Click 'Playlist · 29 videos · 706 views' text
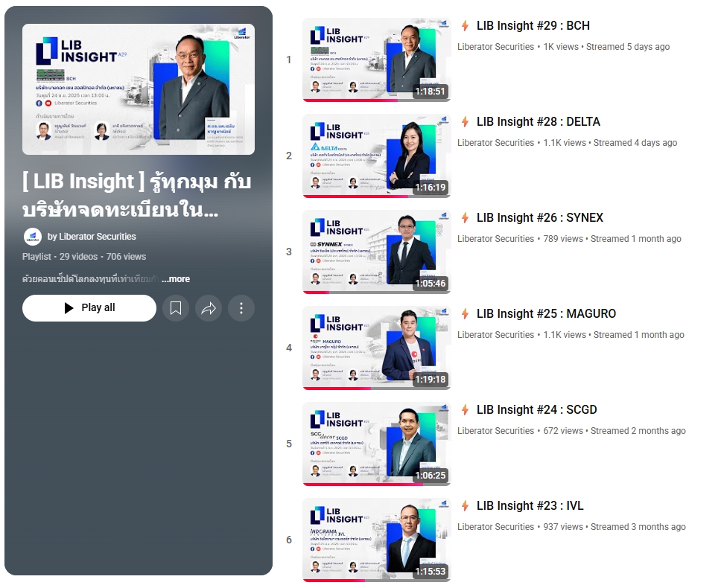The height and width of the screenshot is (588, 721). [x=84, y=257]
